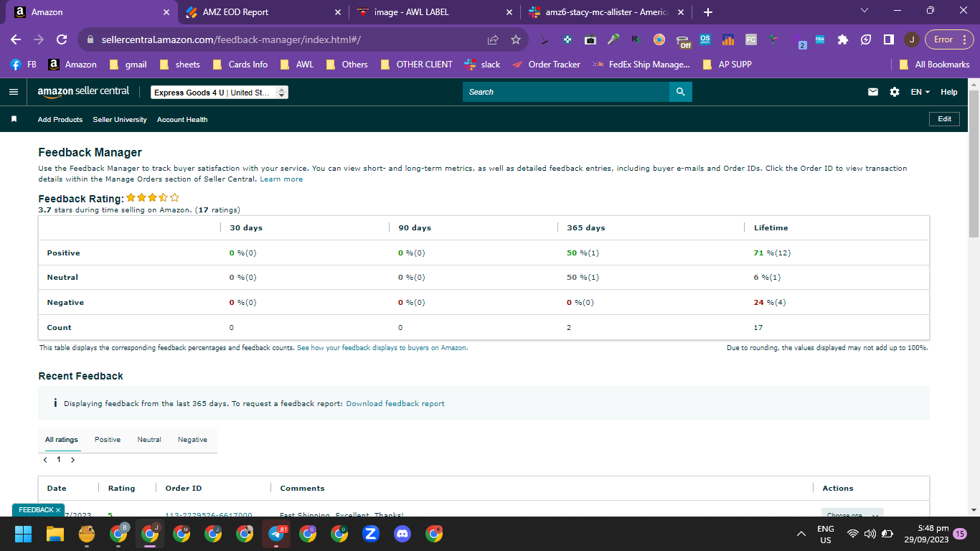Open the Seller Central settings gear
The image size is (980, 551).
[895, 92]
